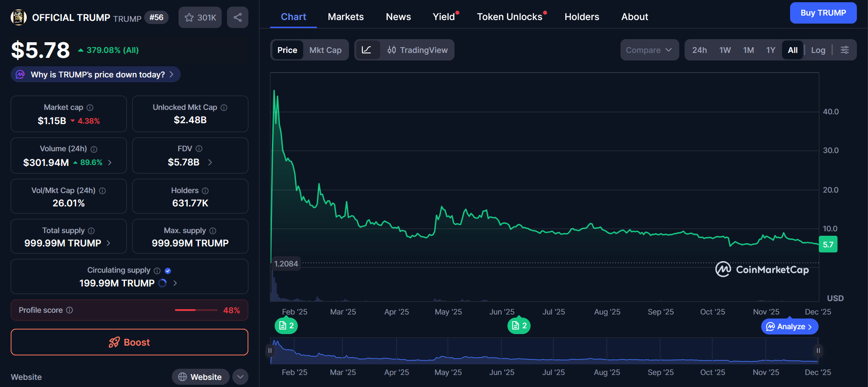Select the 1Y time range
The height and width of the screenshot is (387, 868).
pos(771,50)
